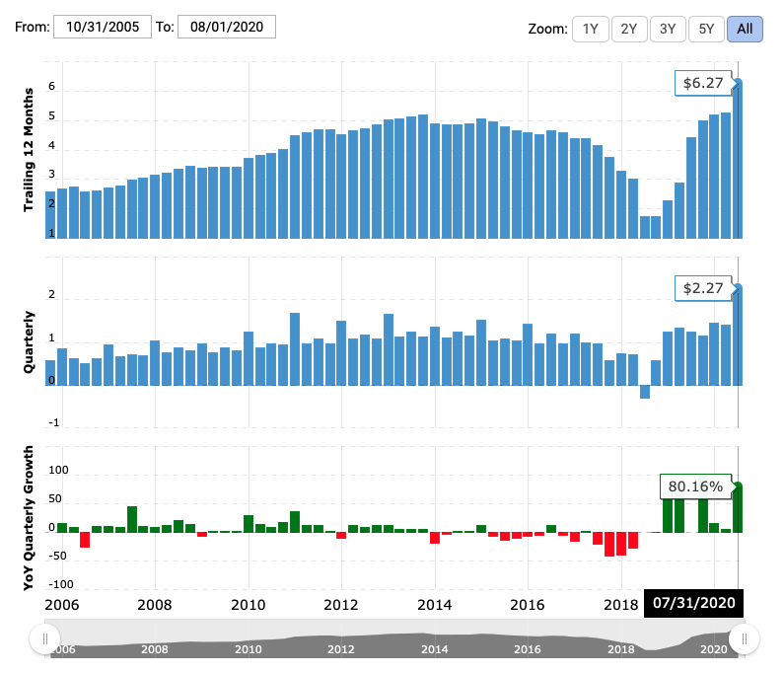Click the $2.27 quarterly value label

704,289
